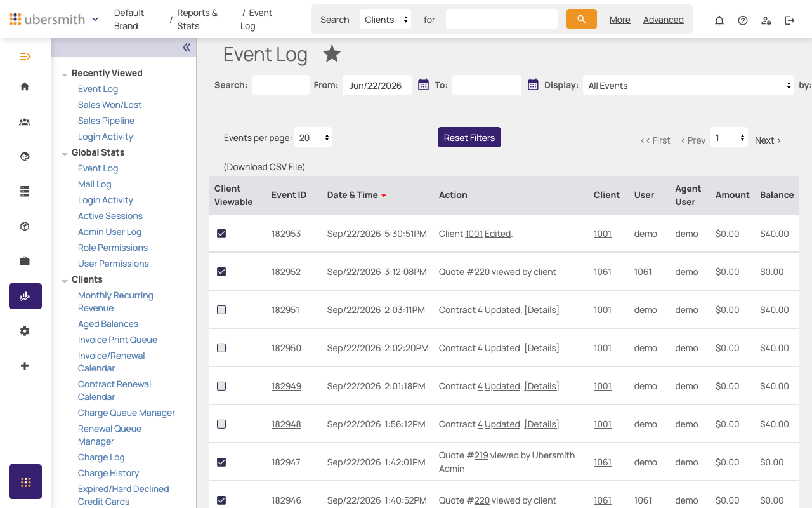Open Details for event 182950
Viewport: 812px width, 508px height.
542,348
